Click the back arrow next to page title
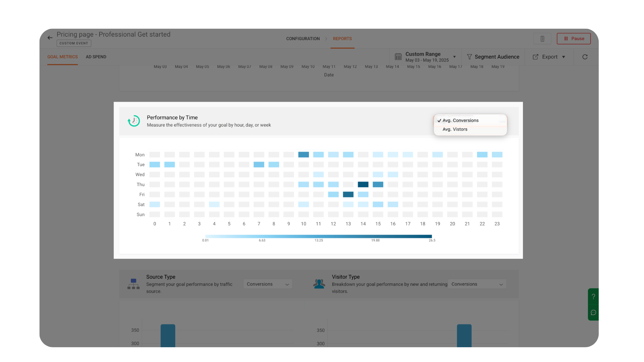 pyautogui.click(x=50, y=38)
